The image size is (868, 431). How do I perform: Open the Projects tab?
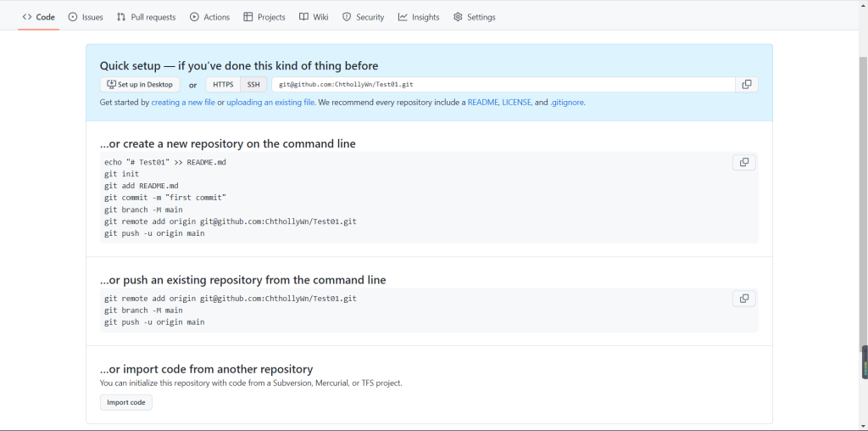point(264,17)
